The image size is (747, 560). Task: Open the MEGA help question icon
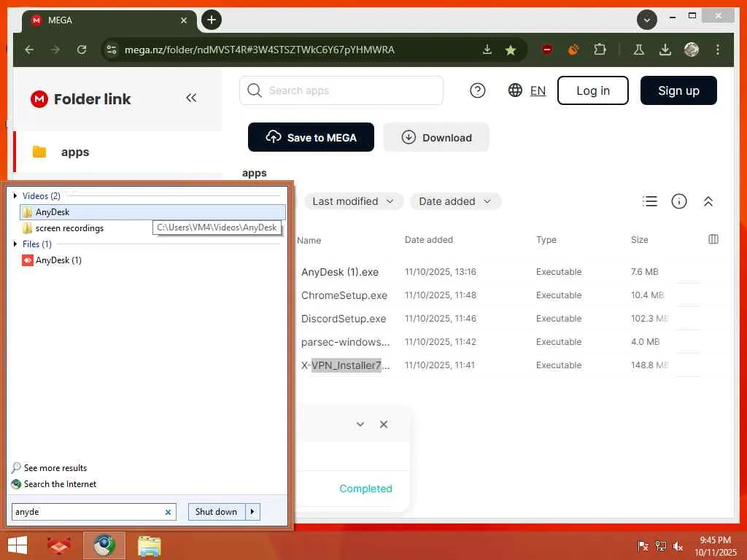click(477, 90)
